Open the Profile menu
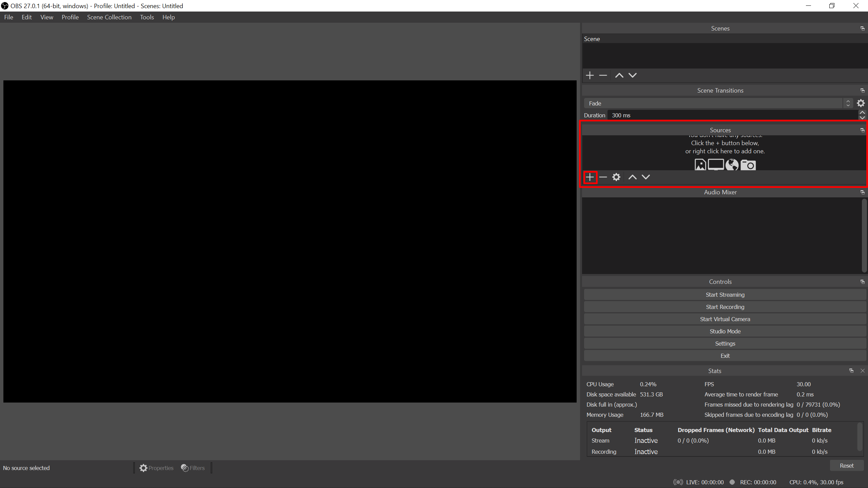Screen dimensions: 868x488 70,17
